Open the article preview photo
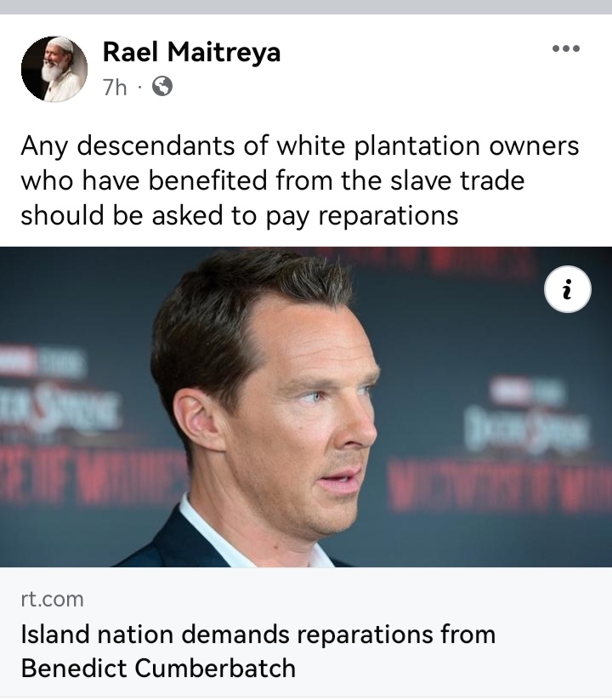Image resolution: width=612 pixels, height=700 pixels. (306, 407)
